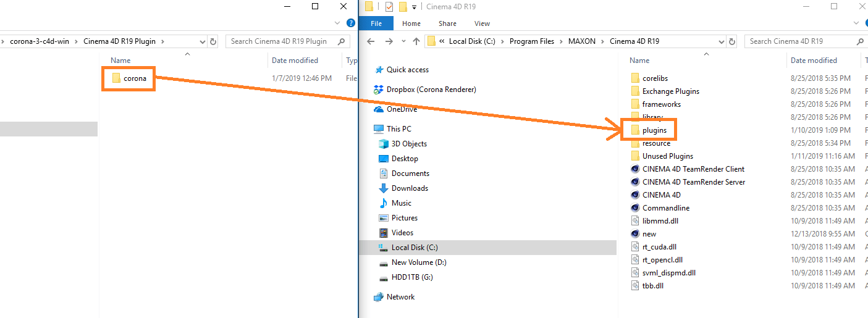Screen dimensions: 868x318
Task: Select the library folder name
Action: pos(652,117)
